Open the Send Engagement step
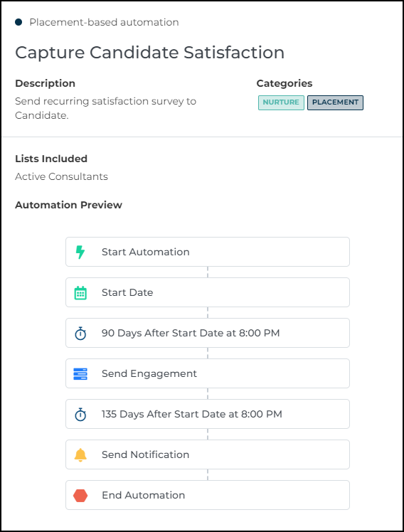Viewport: 404px width, 532px height. 208,373
